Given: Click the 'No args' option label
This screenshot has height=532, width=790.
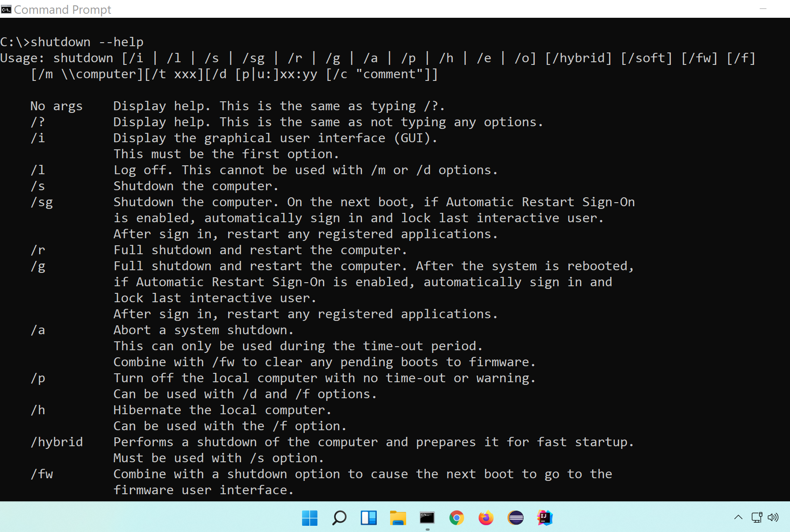Looking at the screenshot, I should 56,106.
